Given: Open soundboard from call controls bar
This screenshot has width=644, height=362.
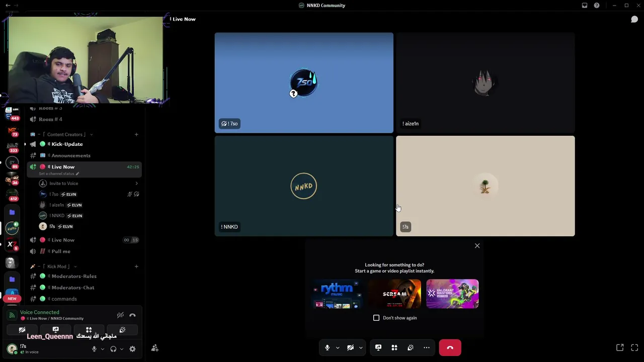Looking at the screenshot, I should 411,347.
